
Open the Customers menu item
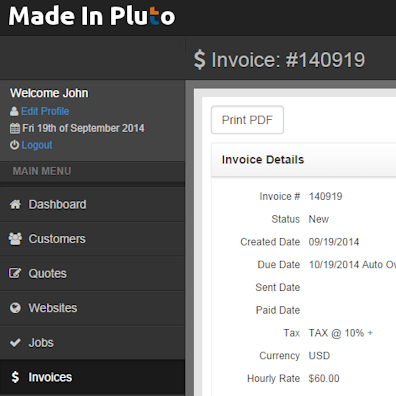92,239
